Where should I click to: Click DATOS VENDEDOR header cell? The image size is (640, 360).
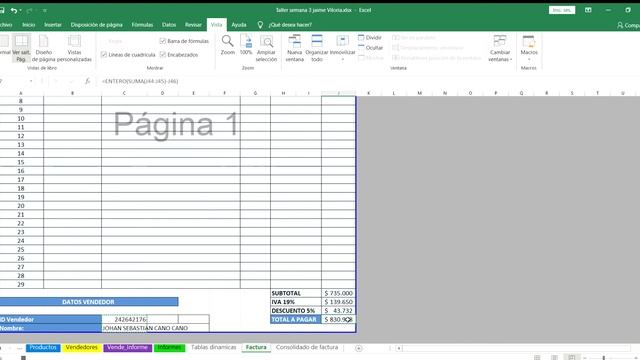click(x=89, y=302)
